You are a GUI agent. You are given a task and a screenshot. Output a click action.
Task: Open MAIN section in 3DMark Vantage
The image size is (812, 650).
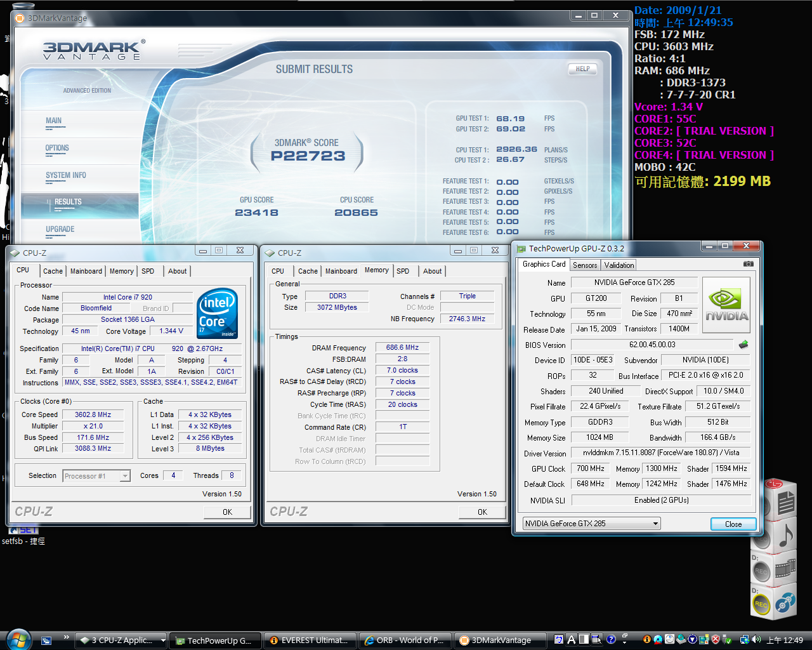point(54,121)
